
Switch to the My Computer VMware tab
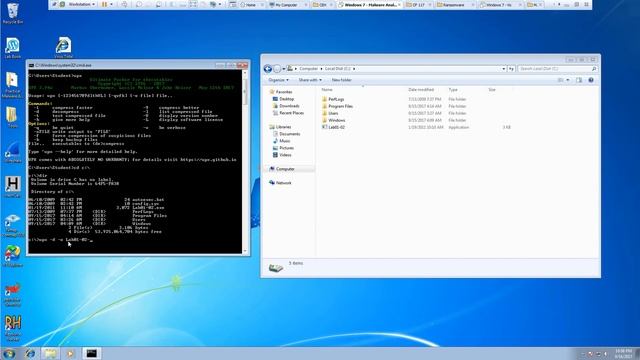point(286,5)
